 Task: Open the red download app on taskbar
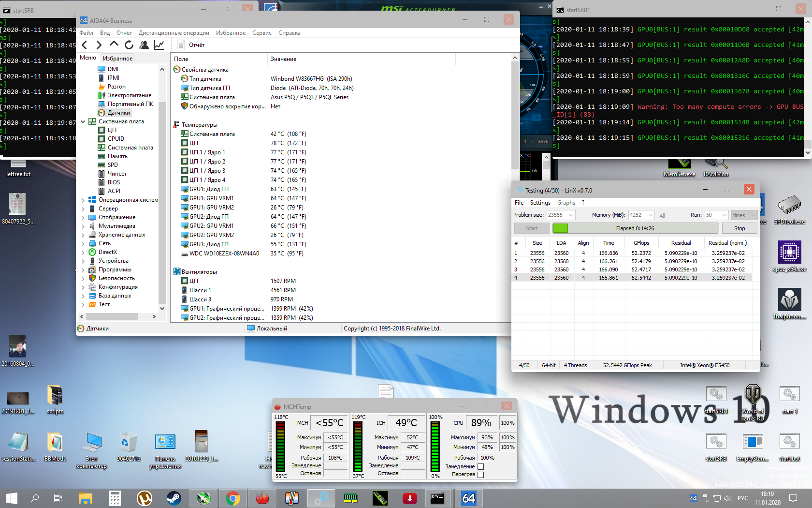pyautogui.click(x=409, y=498)
